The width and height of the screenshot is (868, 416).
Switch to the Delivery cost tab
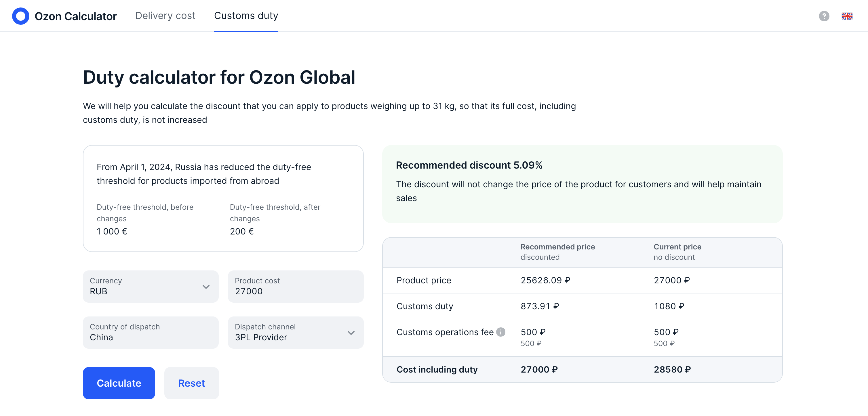point(165,16)
